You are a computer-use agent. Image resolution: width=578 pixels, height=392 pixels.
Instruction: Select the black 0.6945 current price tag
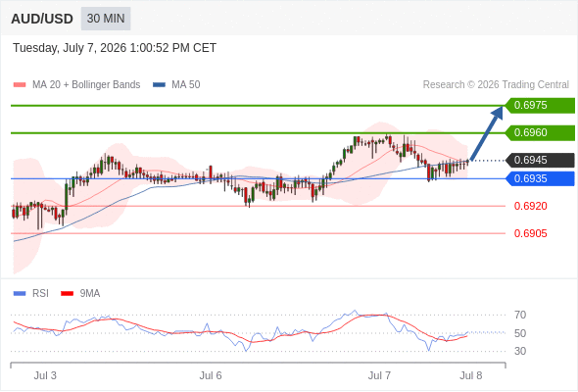pyautogui.click(x=540, y=161)
